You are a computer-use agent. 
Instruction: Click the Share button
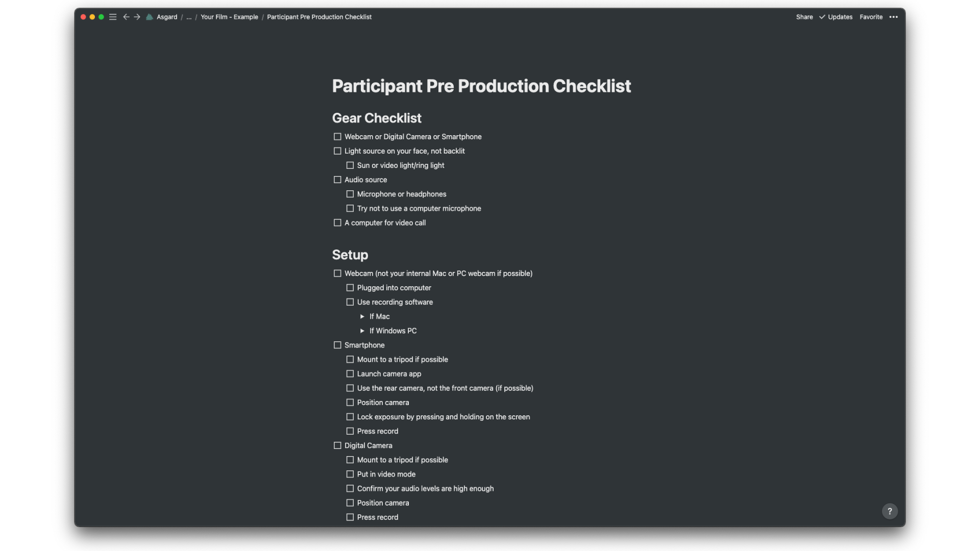pos(803,17)
